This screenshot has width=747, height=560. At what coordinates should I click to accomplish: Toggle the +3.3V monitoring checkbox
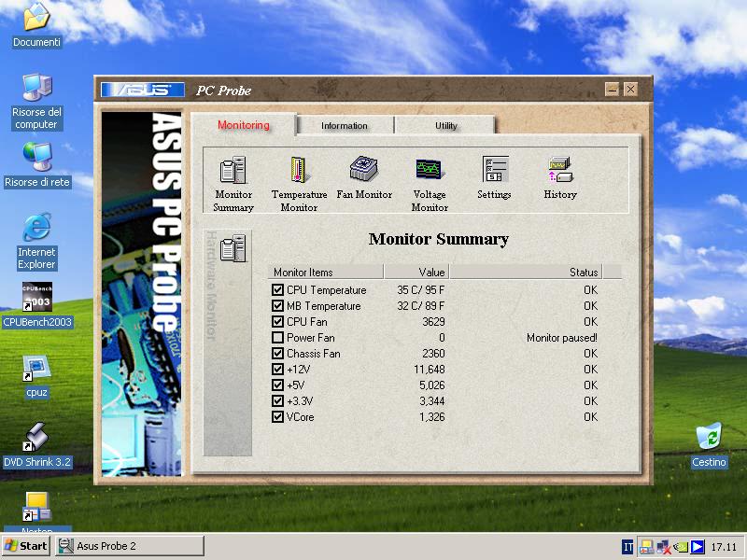coord(277,401)
